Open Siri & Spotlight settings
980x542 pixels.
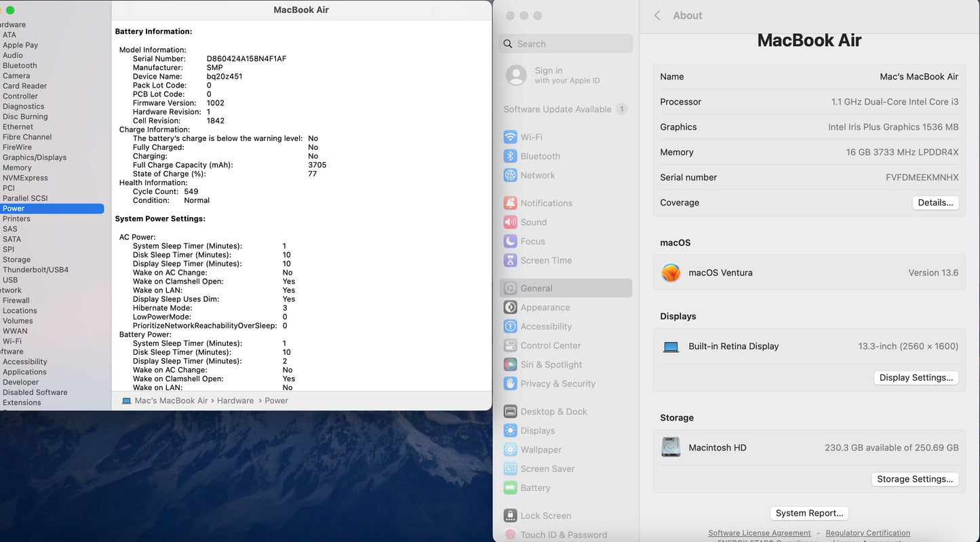click(x=551, y=364)
